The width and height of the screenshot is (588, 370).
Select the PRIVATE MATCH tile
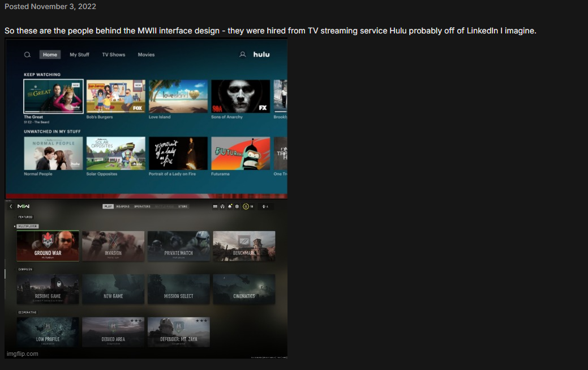coord(178,246)
